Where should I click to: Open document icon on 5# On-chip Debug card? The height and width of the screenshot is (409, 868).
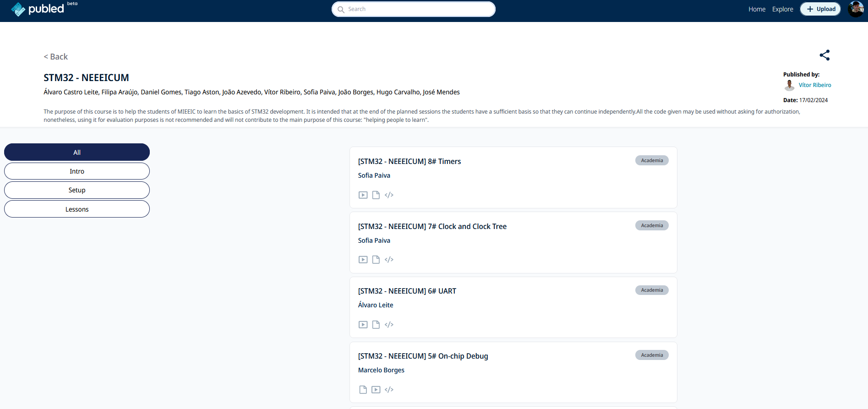pyautogui.click(x=363, y=390)
